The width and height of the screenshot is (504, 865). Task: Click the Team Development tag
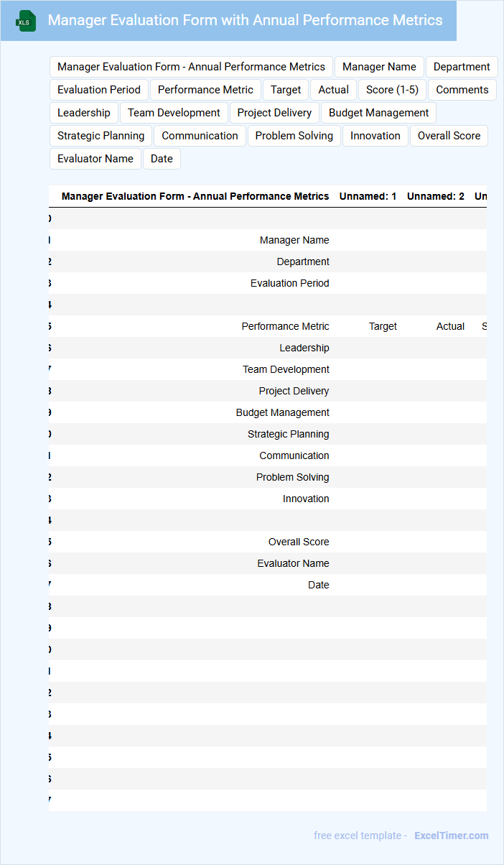174,113
